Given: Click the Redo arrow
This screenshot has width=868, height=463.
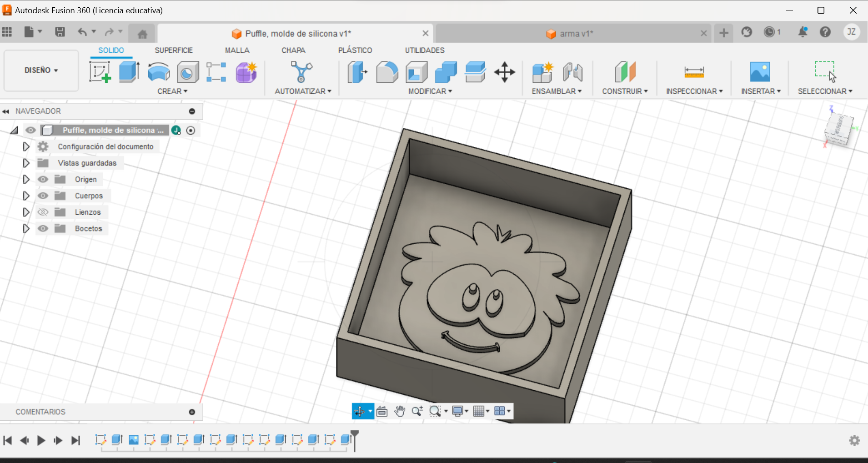Looking at the screenshot, I should (109, 32).
